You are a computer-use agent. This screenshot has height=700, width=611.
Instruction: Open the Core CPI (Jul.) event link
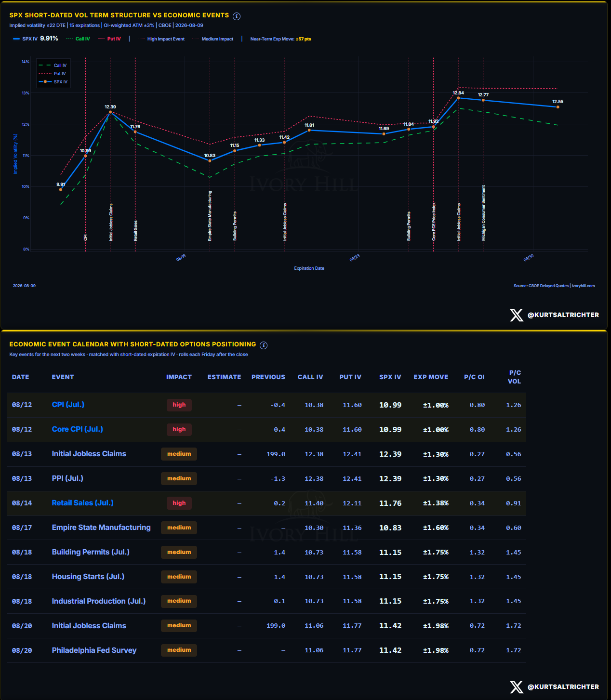[x=78, y=429]
